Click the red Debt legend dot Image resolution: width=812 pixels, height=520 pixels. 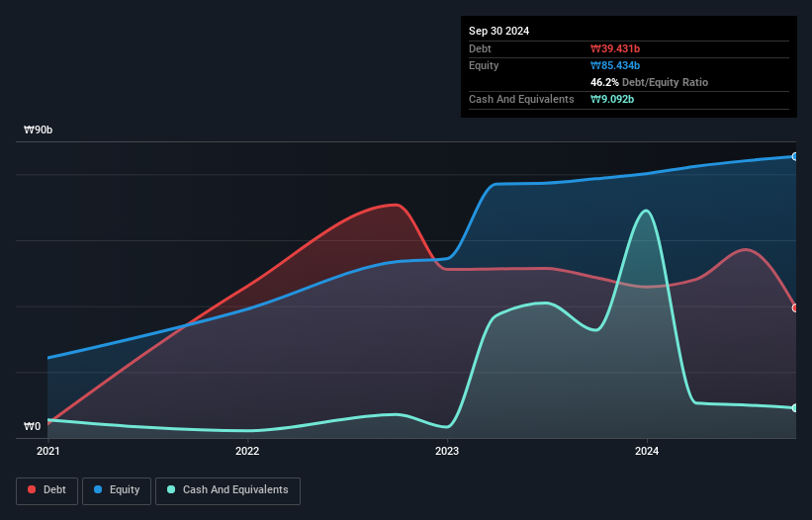tap(32, 489)
